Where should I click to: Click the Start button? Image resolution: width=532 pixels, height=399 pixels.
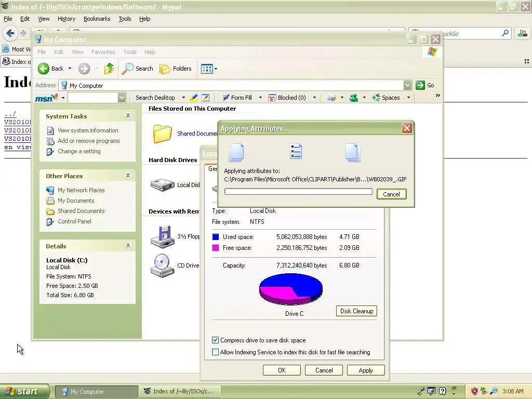tap(24, 391)
